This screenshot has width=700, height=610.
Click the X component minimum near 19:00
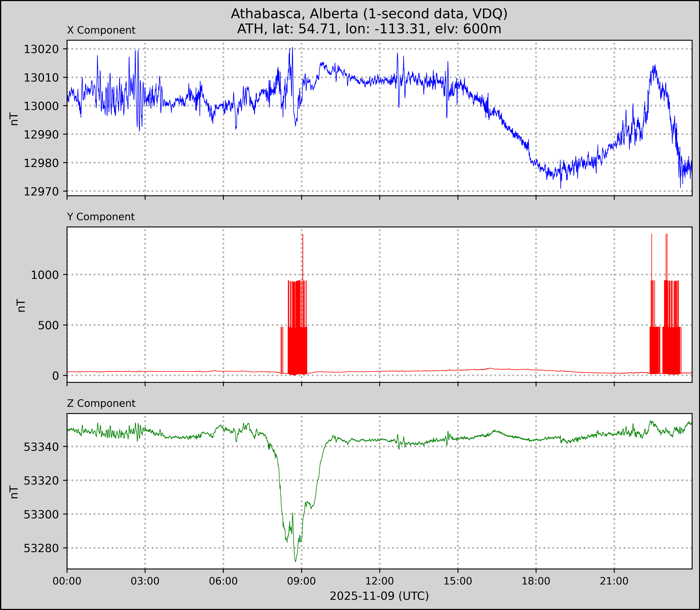[x=561, y=188]
